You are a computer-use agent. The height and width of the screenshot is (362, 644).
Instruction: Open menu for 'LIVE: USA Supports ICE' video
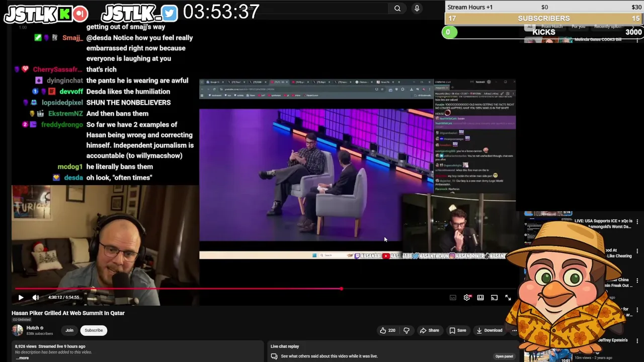tap(637, 221)
